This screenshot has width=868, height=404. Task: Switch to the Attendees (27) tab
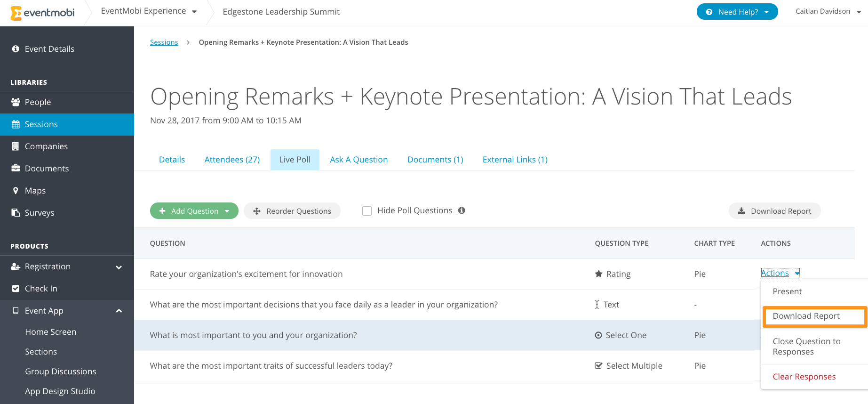[232, 160]
